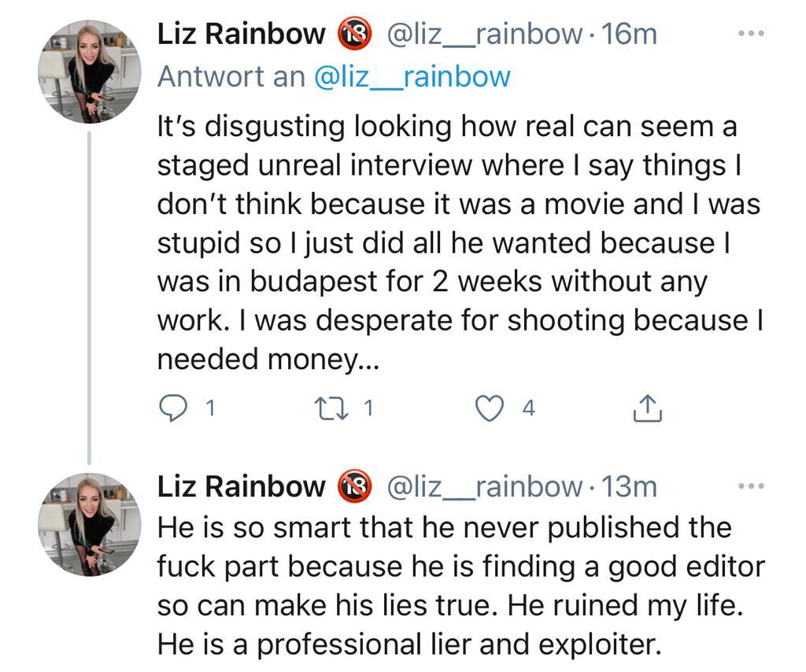Click Liz Rainbow name on the 16m tweet
806x672 pixels.
[241, 35]
